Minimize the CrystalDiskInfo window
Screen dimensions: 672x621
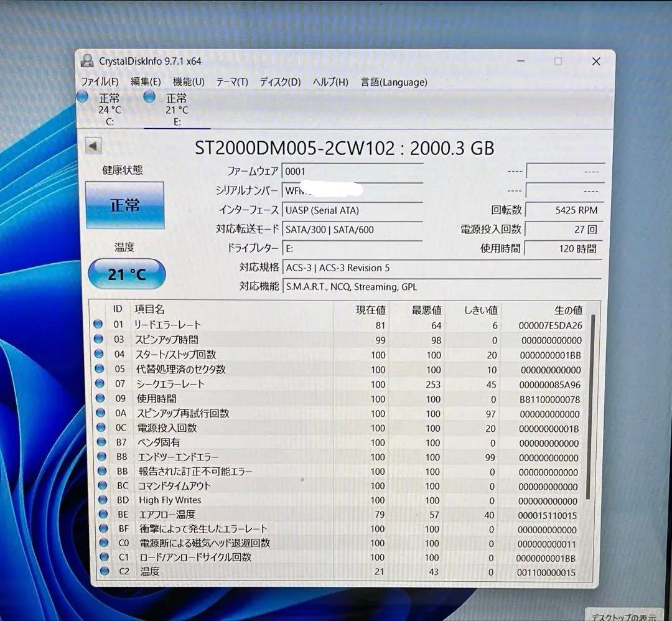(521, 61)
